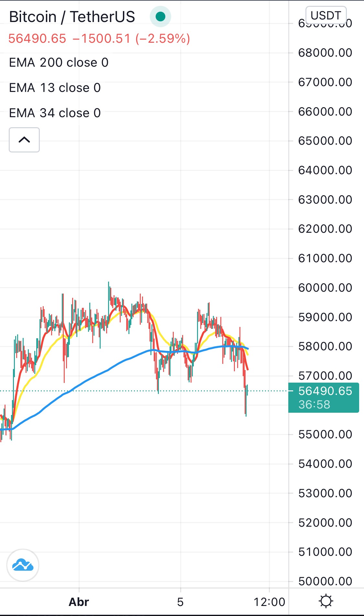Open the USDT currency selector
364x616 pixels.
pyautogui.click(x=326, y=15)
